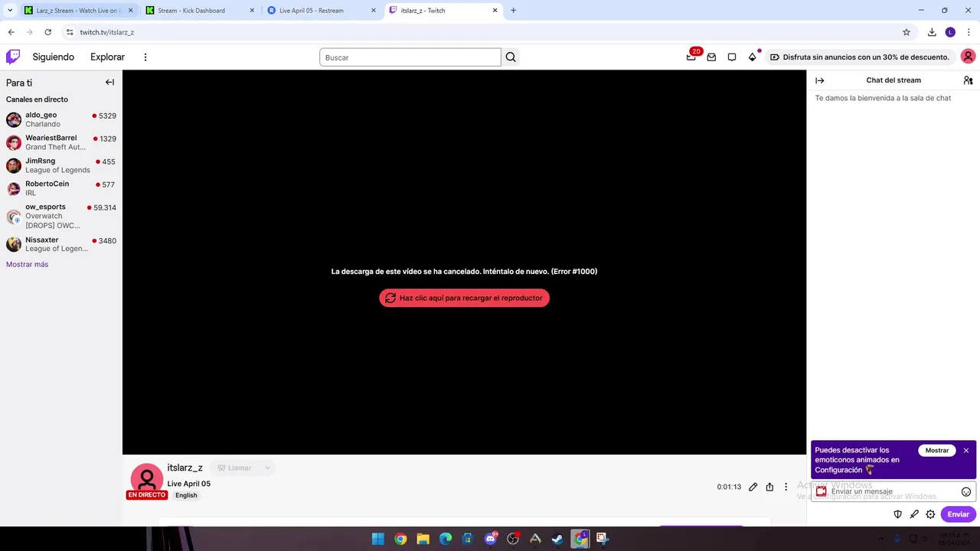Open ow_esports live channel
980x551 pixels.
coord(61,216)
